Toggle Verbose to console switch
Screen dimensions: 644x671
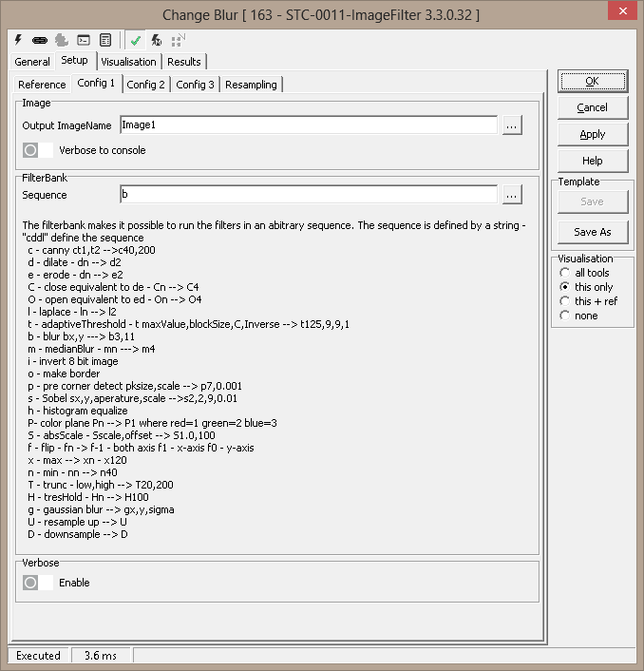click(x=38, y=150)
